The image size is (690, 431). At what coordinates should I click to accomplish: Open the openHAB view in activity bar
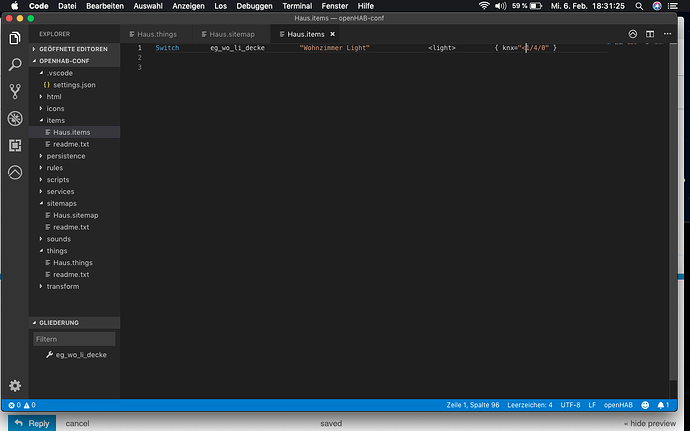(x=15, y=172)
